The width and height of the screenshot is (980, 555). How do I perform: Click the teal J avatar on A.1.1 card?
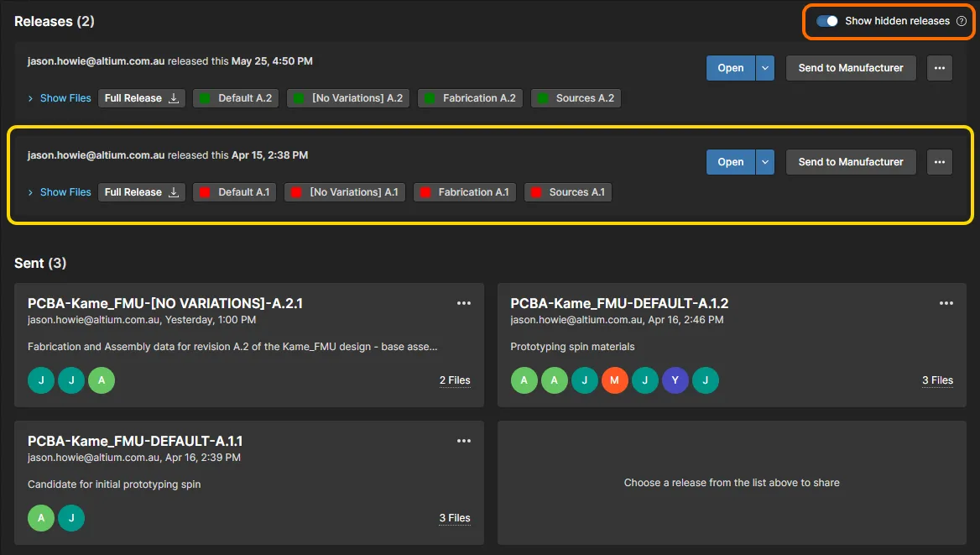[x=71, y=518]
